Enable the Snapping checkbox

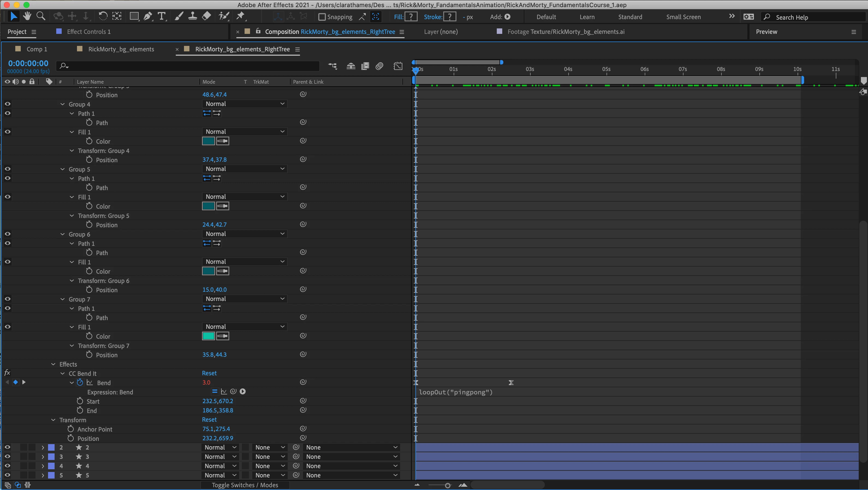click(x=322, y=17)
